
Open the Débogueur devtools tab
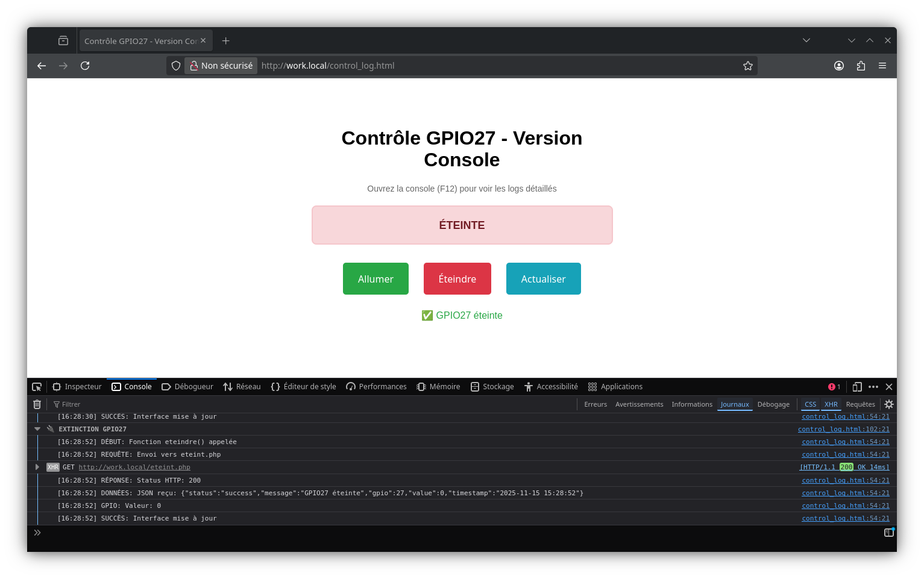coord(187,387)
